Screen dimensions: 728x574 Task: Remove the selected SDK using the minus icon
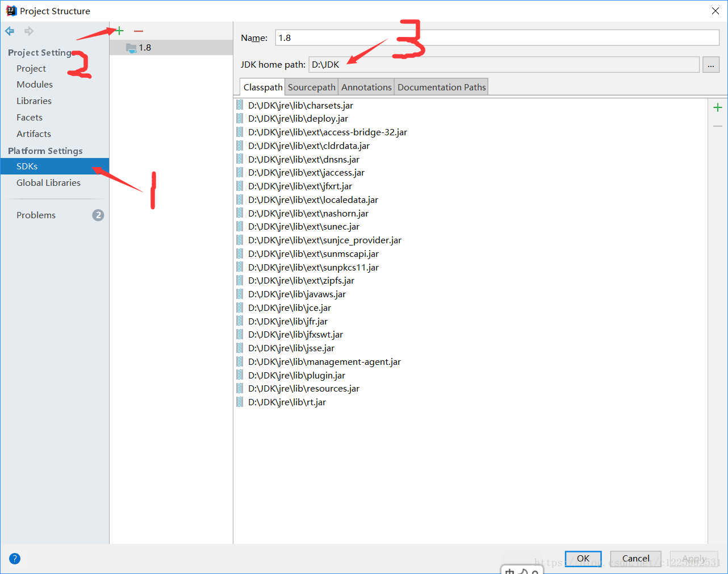(x=138, y=30)
